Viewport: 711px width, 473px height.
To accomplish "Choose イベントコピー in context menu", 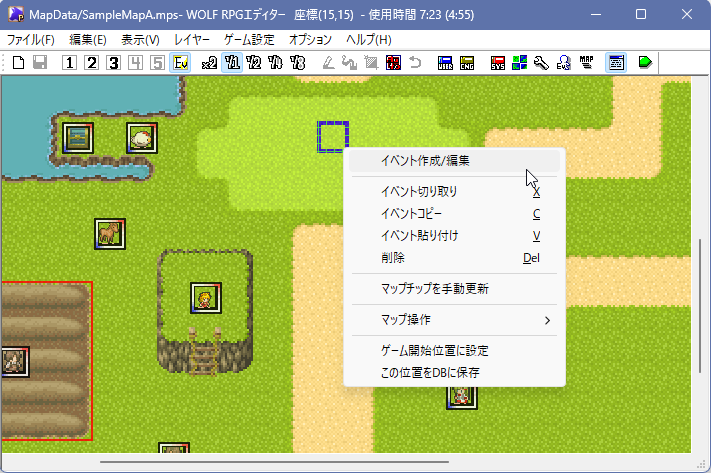I will click(x=454, y=214).
